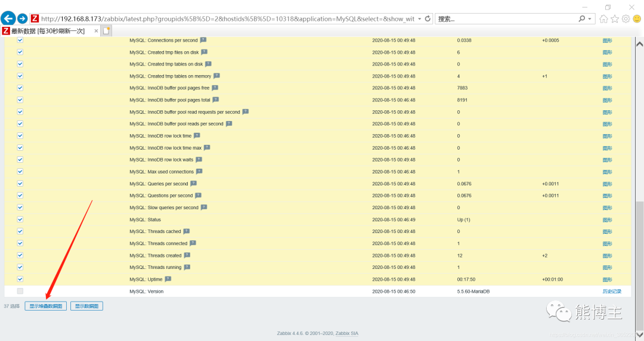Show help for Threads cached

click(187, 231)
